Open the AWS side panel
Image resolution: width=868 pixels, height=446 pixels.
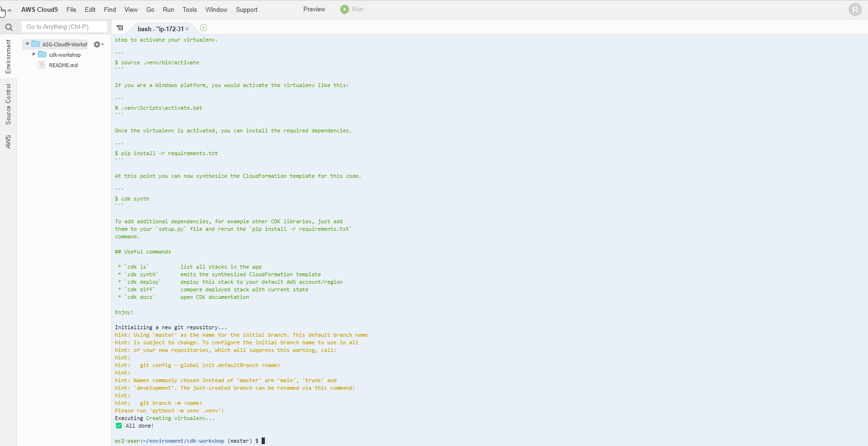coord(8,141)
